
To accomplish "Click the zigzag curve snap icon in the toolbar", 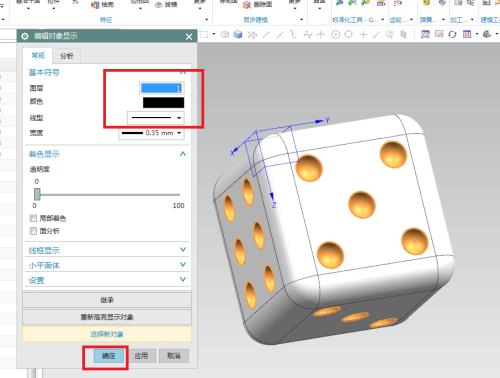I will pyautogui.click(x=308, y=34).
